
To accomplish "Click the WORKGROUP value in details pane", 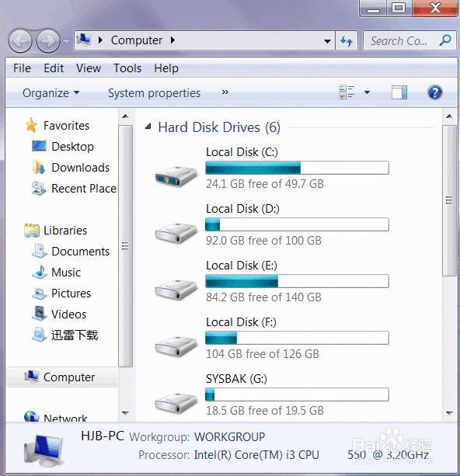I will [x=229, y=437].
